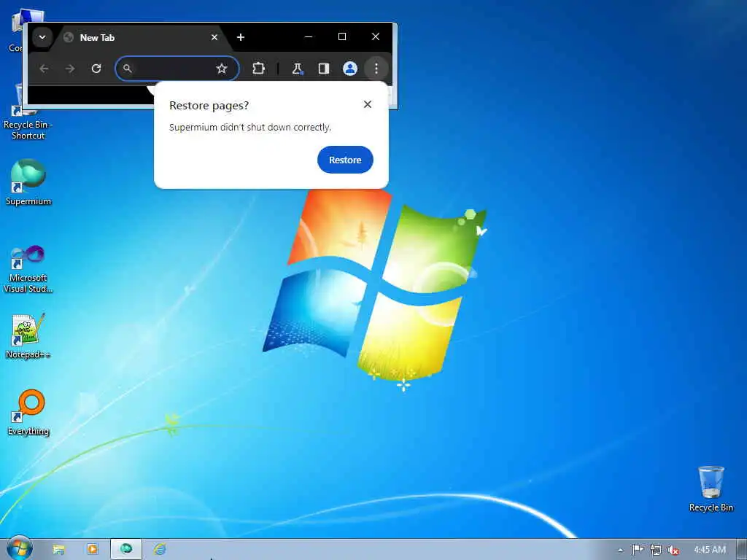Viewport: 747px width, 560px height.
Task: Open the network tray icon
Action: 656,550
